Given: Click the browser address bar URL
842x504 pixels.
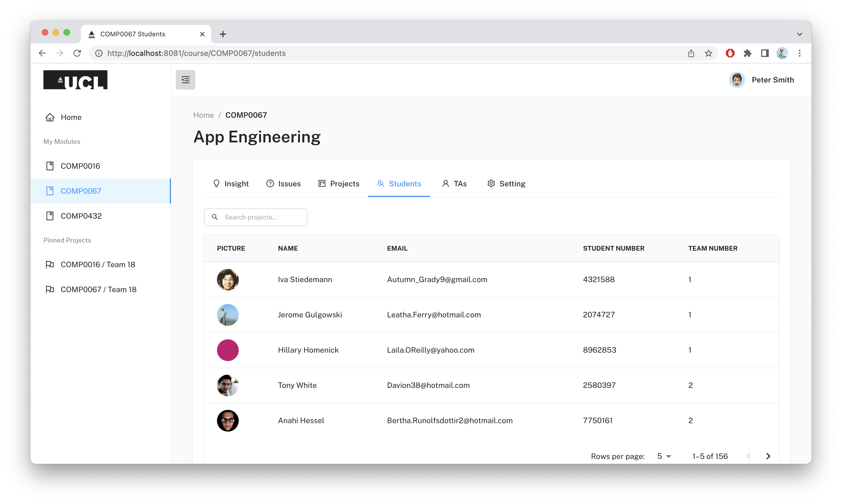Looking at the screenshot, I should pos(197,53).
